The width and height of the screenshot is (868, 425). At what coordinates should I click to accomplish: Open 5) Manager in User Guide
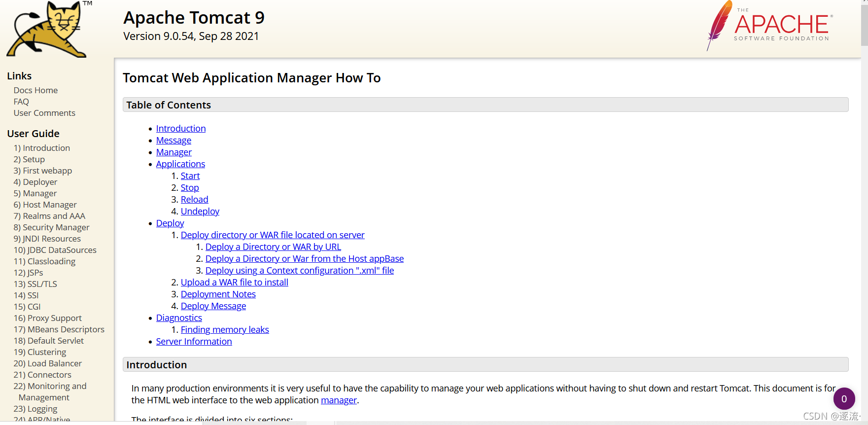click(x=35, y=193)
